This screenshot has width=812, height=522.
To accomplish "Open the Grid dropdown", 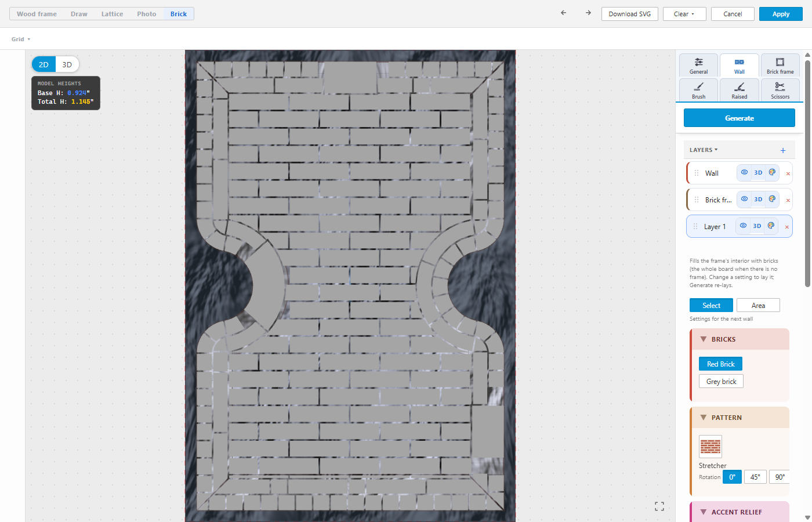I will [x=21, y=39].
